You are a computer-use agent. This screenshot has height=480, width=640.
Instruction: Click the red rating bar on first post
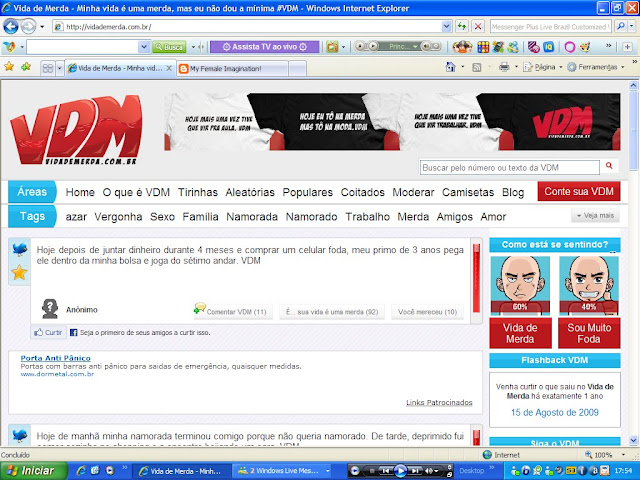(476, 278)
